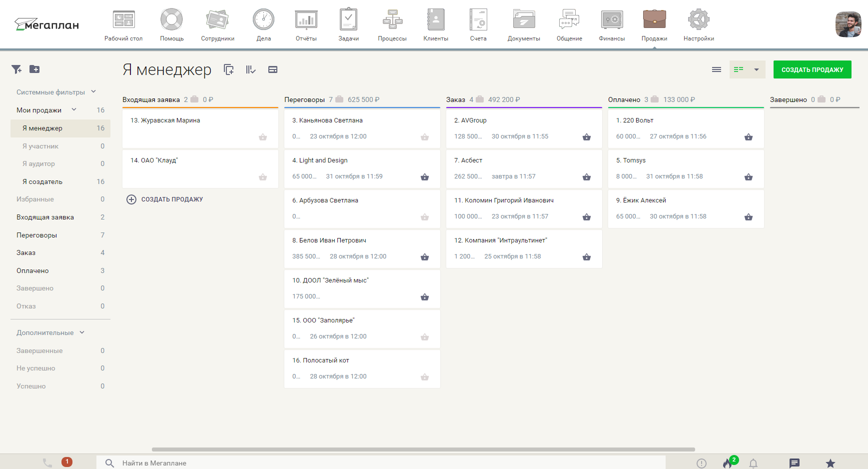
Task: Click the horizontal scrollbar of the board
Action: click(423, 449)
